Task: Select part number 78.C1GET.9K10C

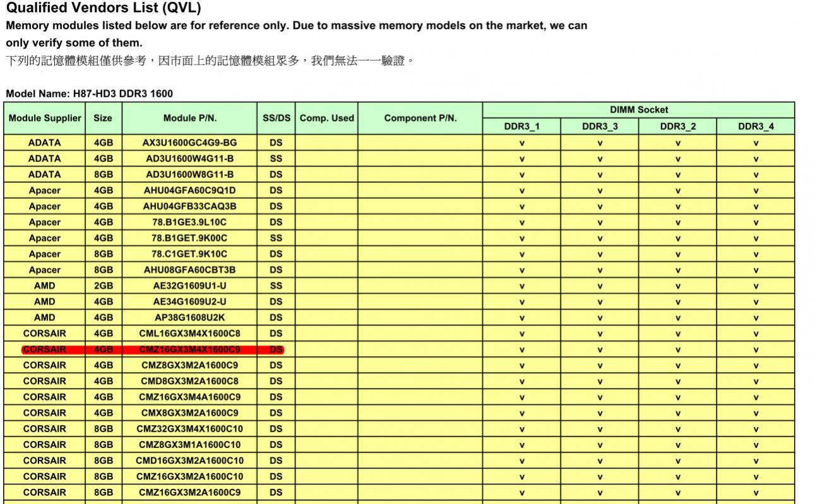Action: coord(189,254)
